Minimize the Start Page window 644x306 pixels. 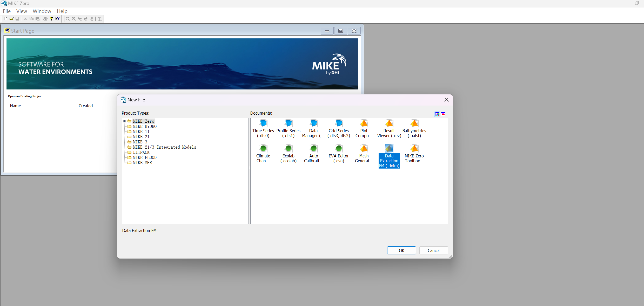point(327,31)
